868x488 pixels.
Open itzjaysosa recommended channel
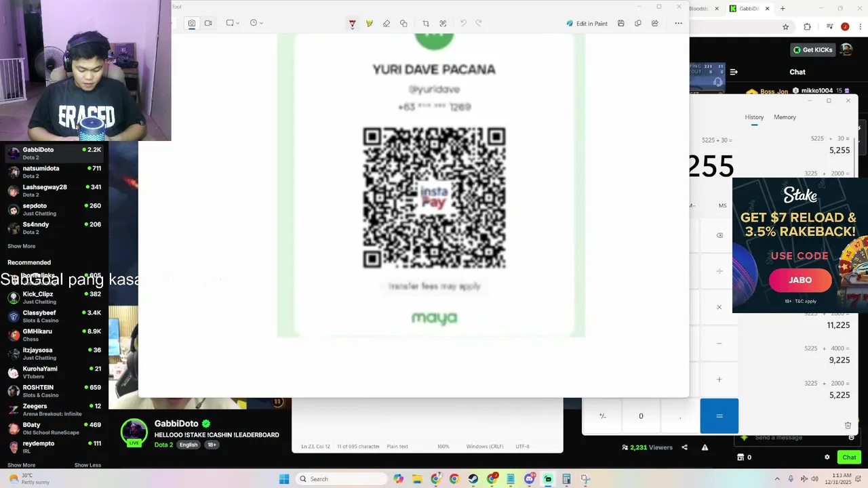(54, 354)
